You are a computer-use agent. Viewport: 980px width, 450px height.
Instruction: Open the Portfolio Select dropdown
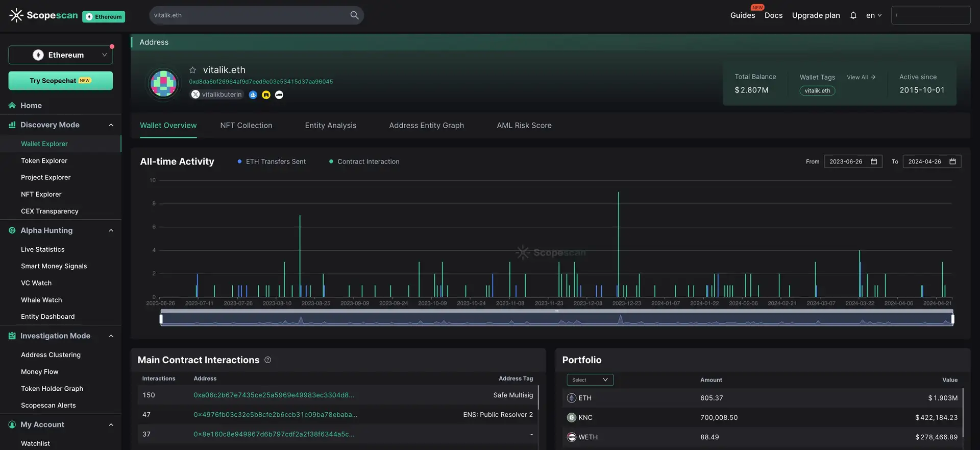tap(590, 380)
